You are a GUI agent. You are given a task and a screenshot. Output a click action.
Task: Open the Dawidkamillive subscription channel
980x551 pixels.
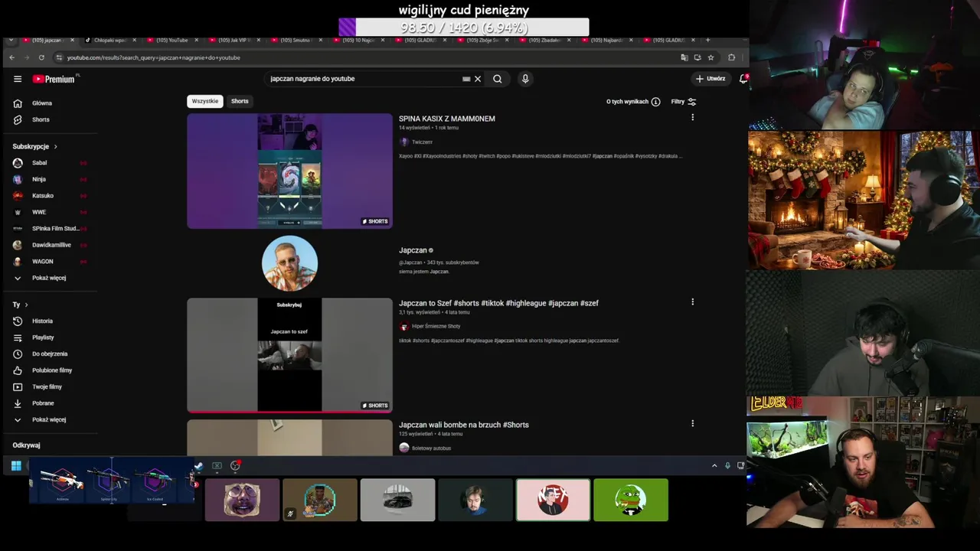tap(51, 245)
